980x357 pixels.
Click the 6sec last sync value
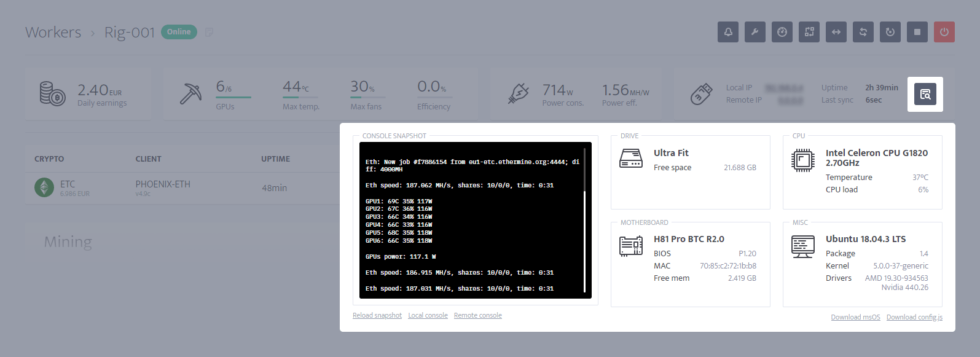click(x=874, y=100)
